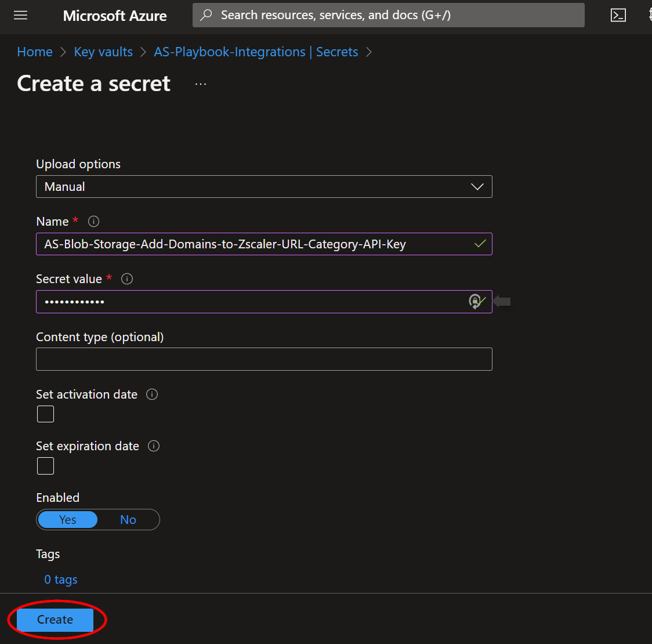Click into the Name text field

[x=264, y=244]
